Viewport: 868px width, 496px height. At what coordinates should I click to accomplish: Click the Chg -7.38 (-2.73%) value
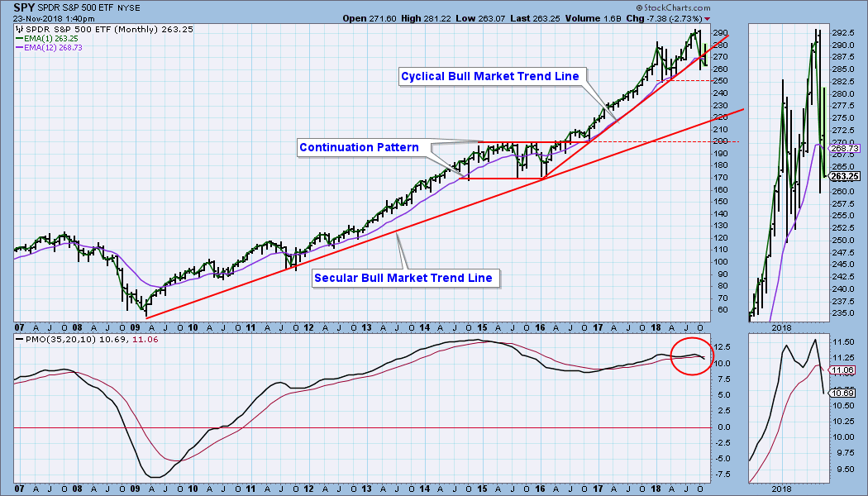coord(663,18)
